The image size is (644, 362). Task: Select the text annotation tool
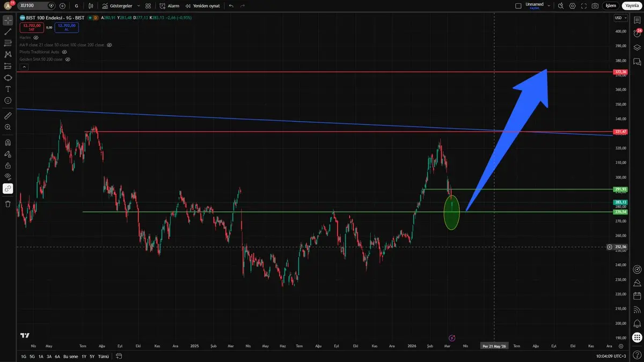8,89
